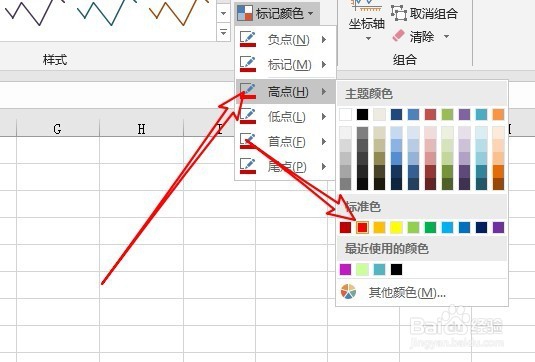Viewport: 535px width, 362px height.
Task: Select the dark gray sparkline style thumbnail
Action: 34,13
